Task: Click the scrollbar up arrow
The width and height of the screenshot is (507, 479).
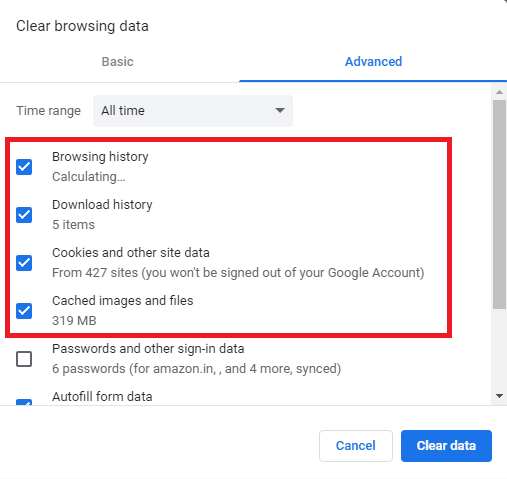Action: tap(499, 92)
